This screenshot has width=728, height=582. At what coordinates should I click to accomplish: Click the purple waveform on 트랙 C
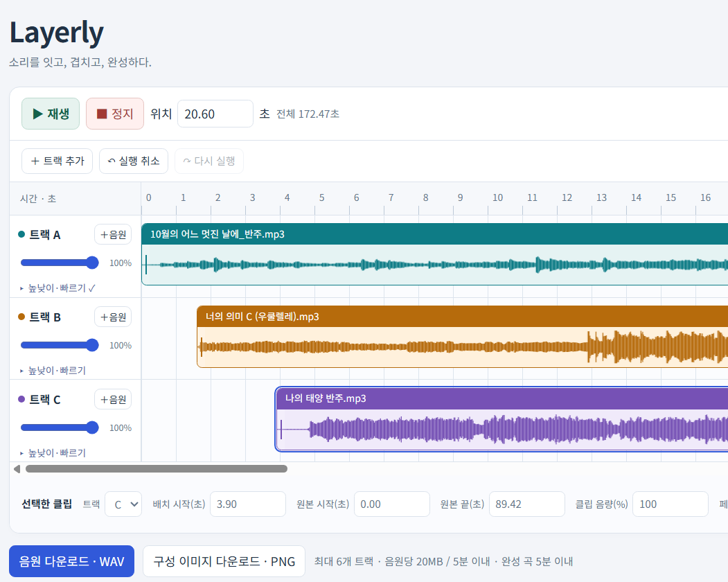tap(502, 430)
